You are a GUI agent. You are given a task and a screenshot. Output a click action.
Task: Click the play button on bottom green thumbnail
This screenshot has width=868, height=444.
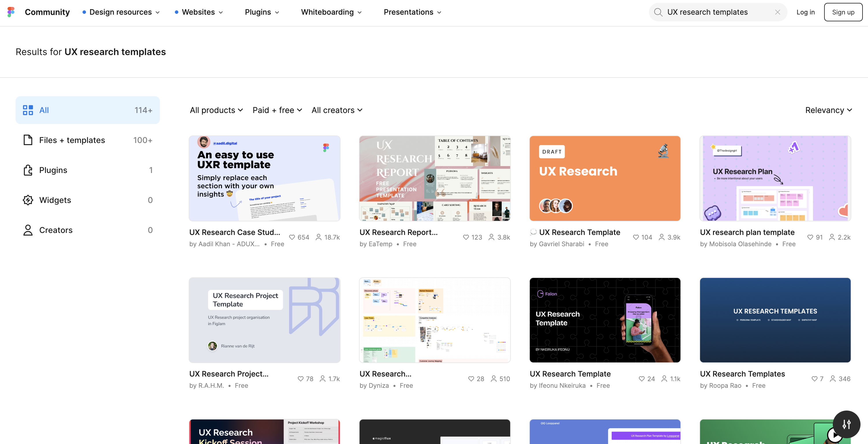[x=835, y=435]
